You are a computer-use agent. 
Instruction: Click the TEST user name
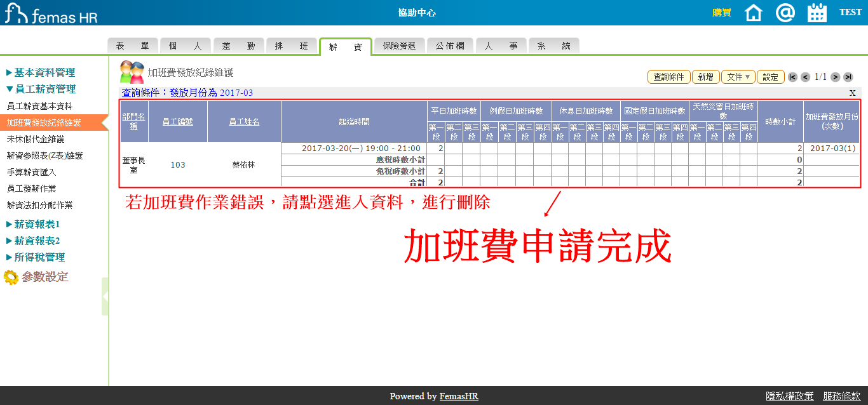coord(850,13)
